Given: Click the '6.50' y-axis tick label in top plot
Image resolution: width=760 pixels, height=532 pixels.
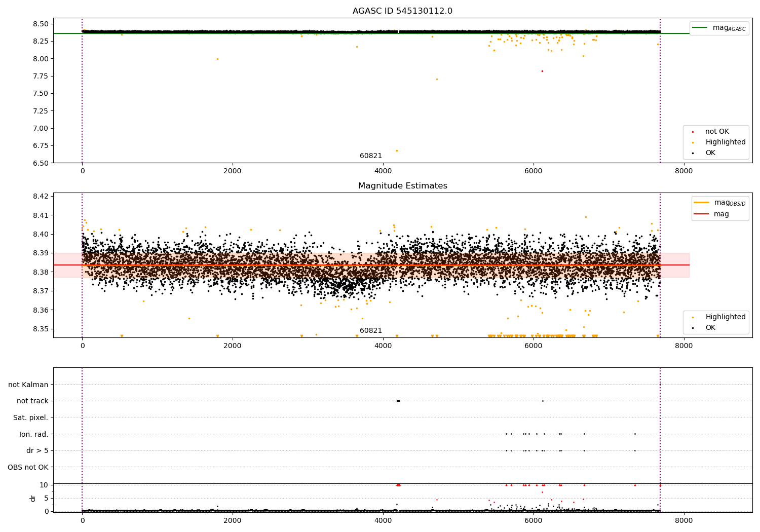Looking at the screenshot, I should [x=42, y=163].
